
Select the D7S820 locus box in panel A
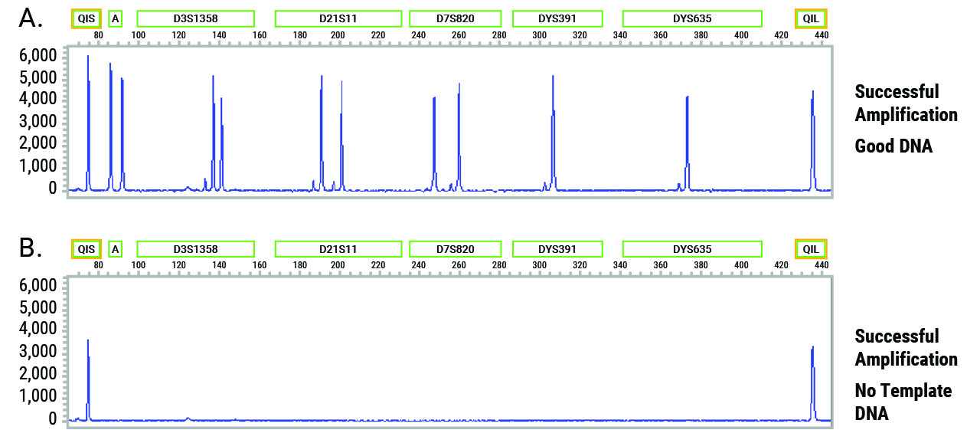456,18
